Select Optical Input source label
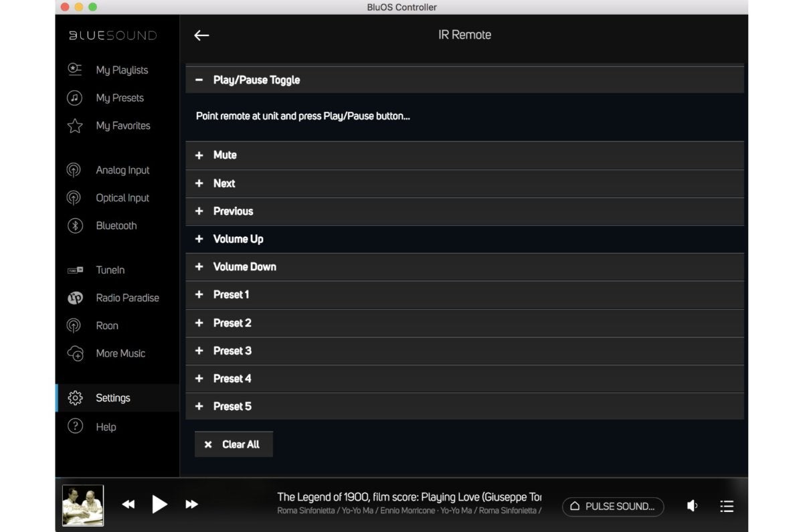The width and height of the screenshot is (803, 532). [122, 198]
